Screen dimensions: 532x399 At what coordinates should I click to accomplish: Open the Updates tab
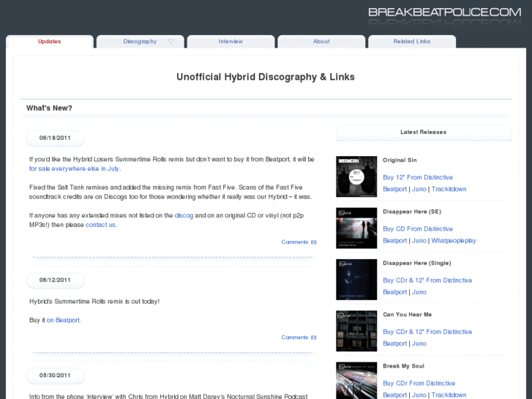(x=50, y=42)
